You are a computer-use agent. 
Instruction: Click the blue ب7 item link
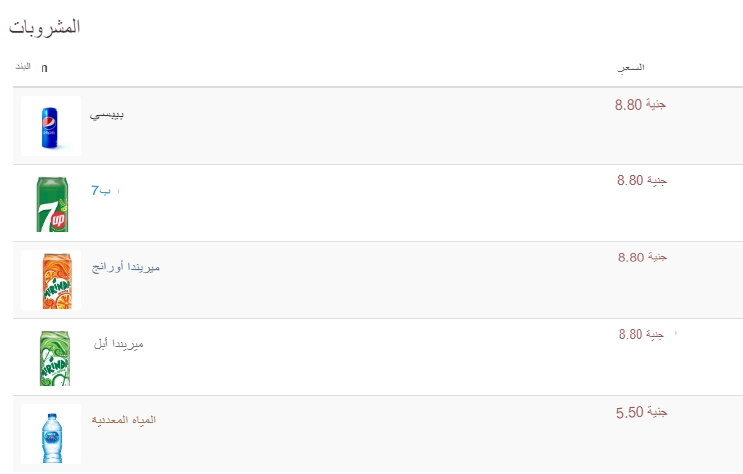click(x=101, y=191)
